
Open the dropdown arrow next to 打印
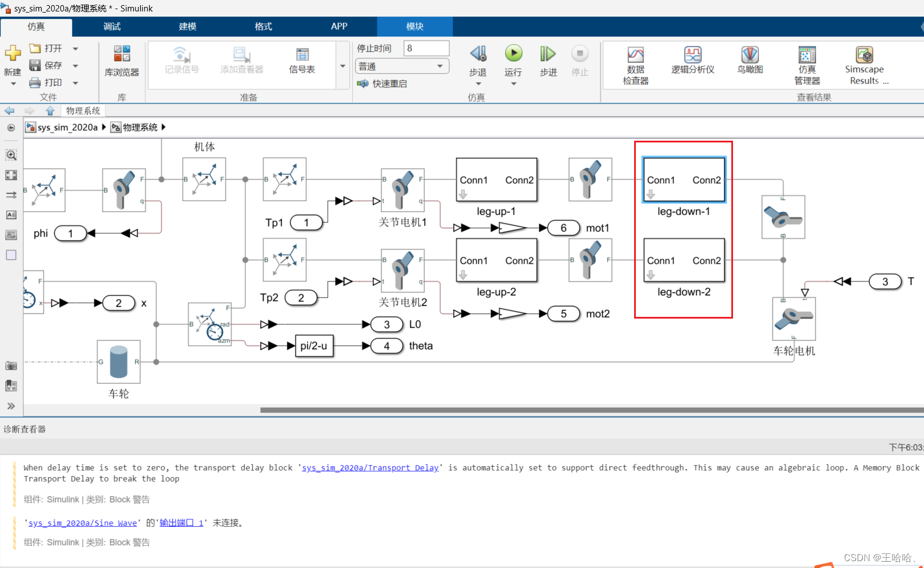point(75,83)
